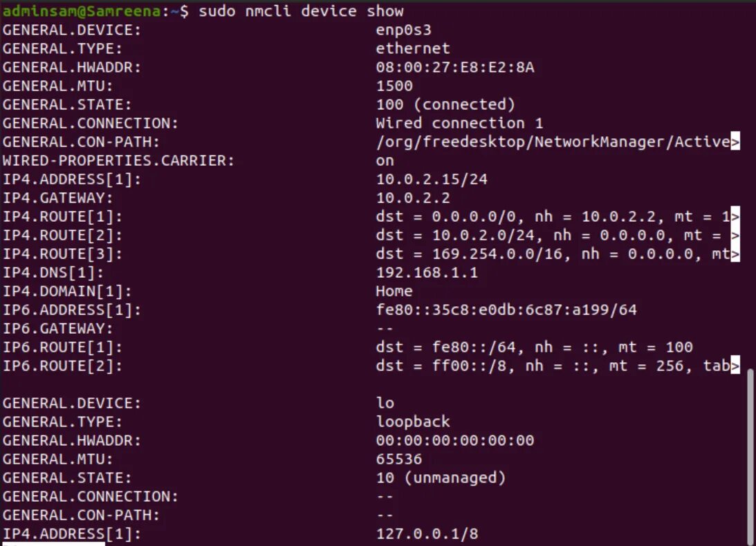Click the truncation marker on IP4.ROUTE[3] line

coord(735,254)
